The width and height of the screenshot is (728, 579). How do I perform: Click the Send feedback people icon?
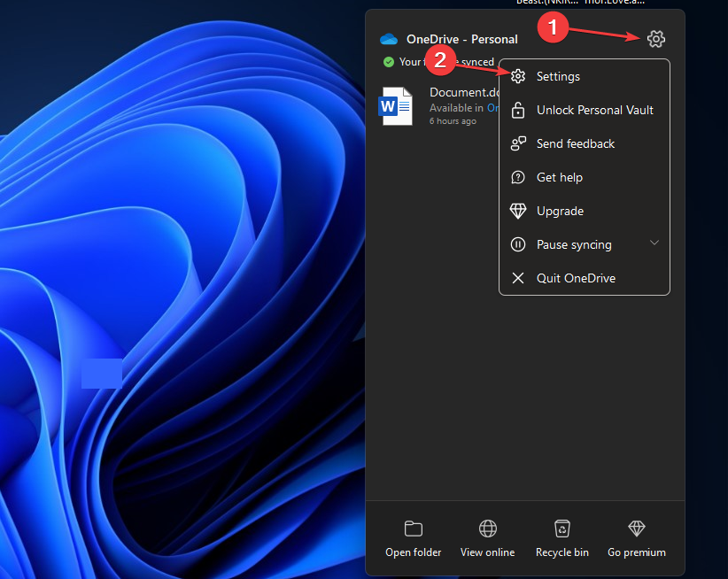tap(518, 143)
